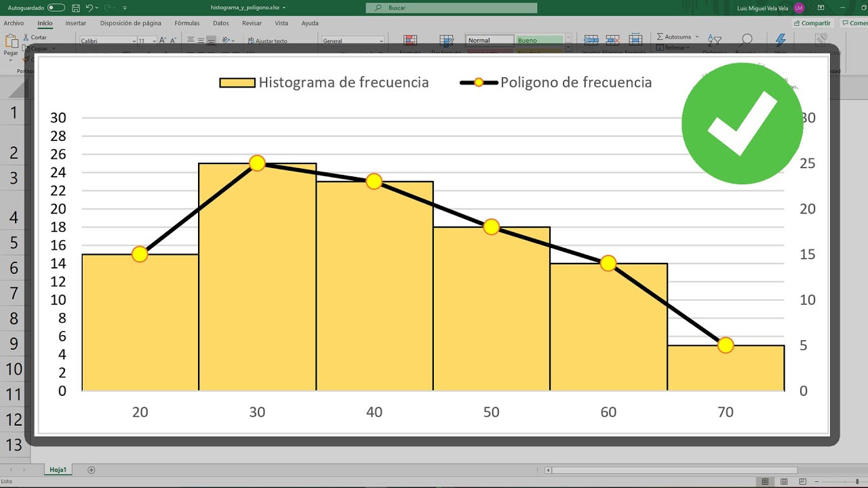Screen dimensions: 868x488
Task: Click the Formato cells icon
Action: pyautogui.click(x=635, y=40)
